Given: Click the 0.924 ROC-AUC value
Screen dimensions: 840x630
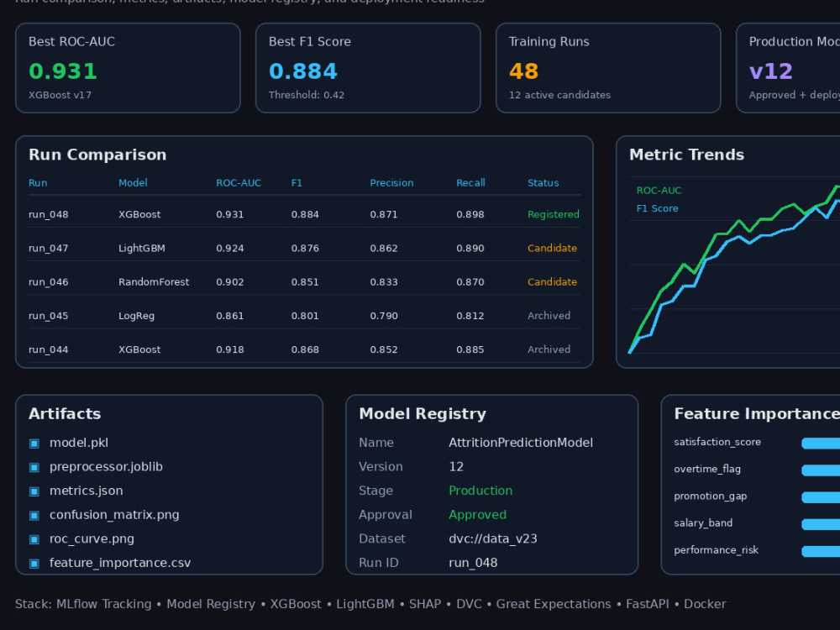Looking at the screenshot, I should coord(230,248).
